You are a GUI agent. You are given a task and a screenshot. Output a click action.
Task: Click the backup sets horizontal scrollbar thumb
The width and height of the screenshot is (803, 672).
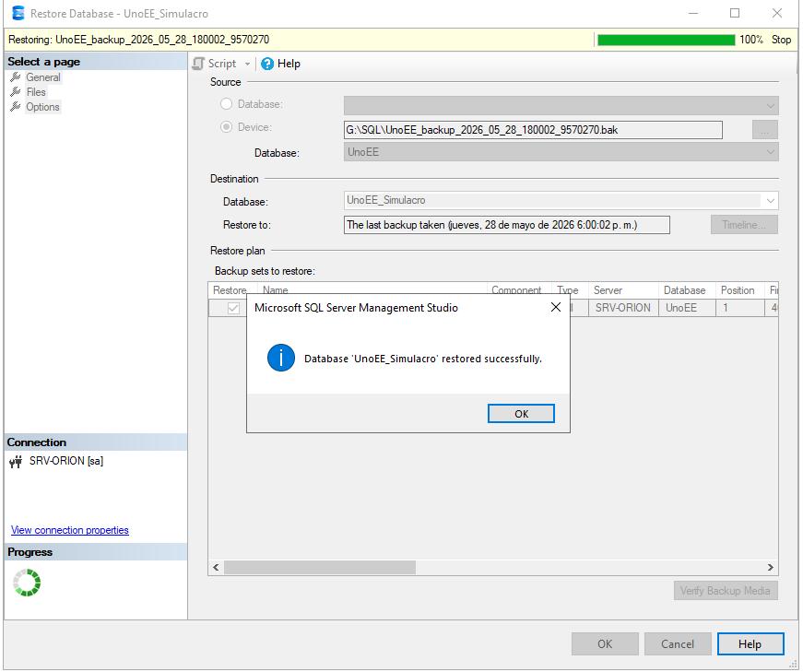click(x=320, y=568)
